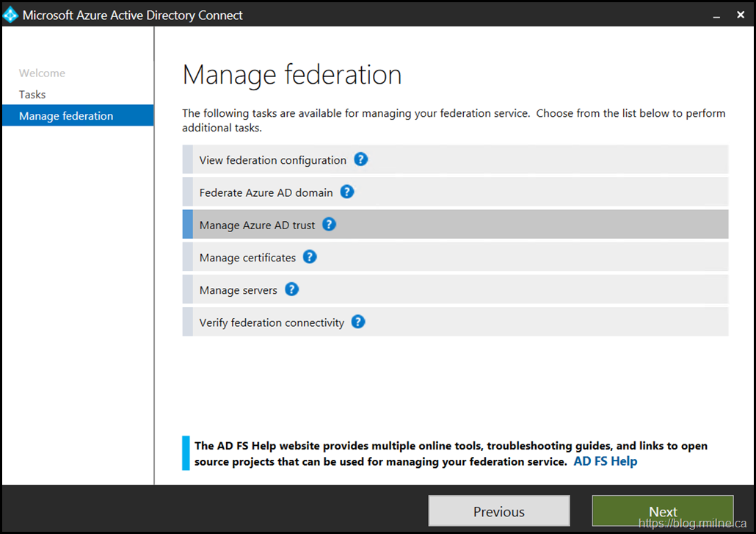The height and width of the screenshot is (534, 756).
Task: Show help for Manage servers option
Action: (x=291, y=289)
